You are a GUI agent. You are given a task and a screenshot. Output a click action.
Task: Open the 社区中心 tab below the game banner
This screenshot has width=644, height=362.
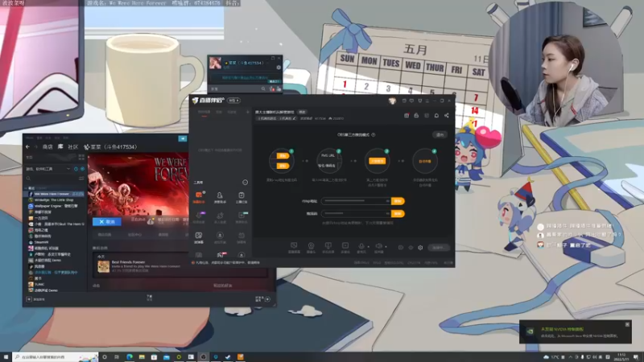[134, 235]
